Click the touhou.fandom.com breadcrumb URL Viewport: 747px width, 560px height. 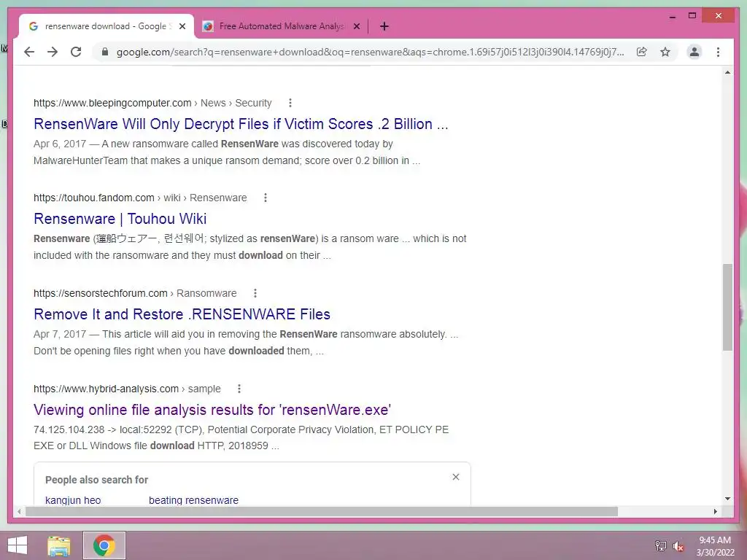pyautogui.click(x=140, y=198)
